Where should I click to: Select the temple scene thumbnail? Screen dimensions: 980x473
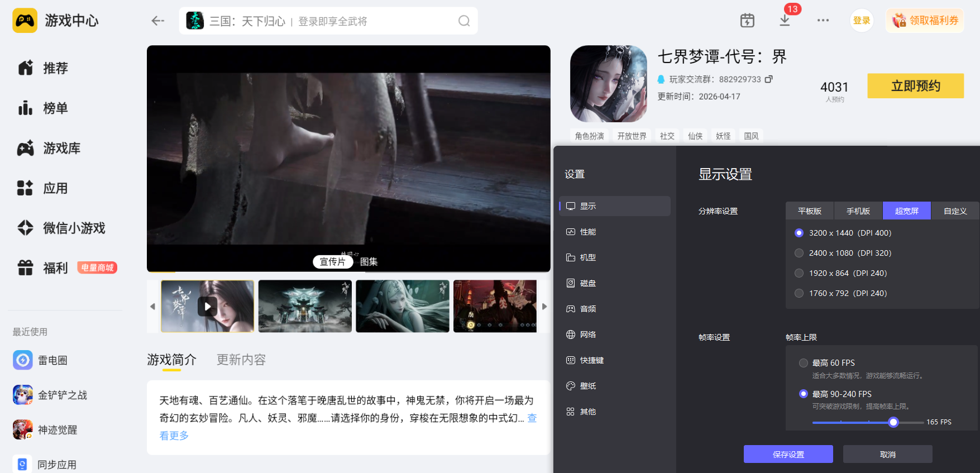(x=305, y=306)
